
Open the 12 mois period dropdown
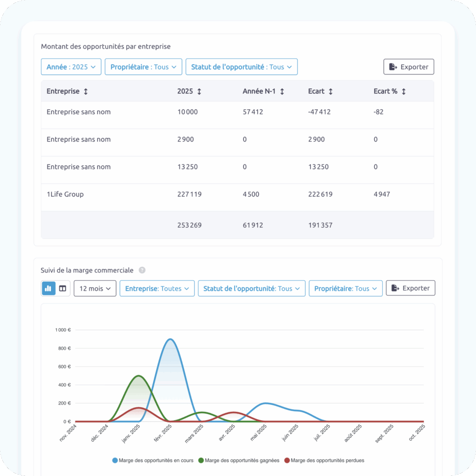[95, 288]
